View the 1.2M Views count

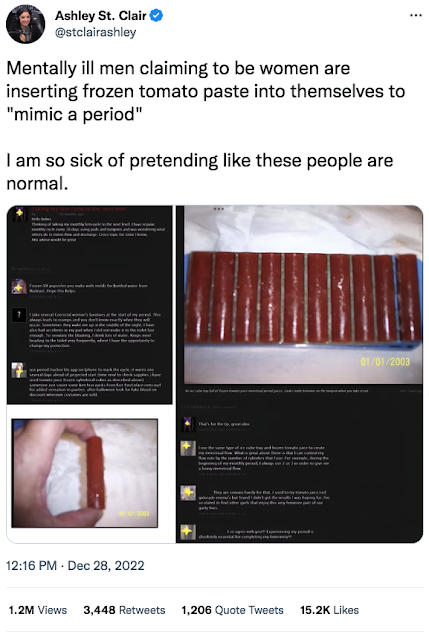click(38, 610)
